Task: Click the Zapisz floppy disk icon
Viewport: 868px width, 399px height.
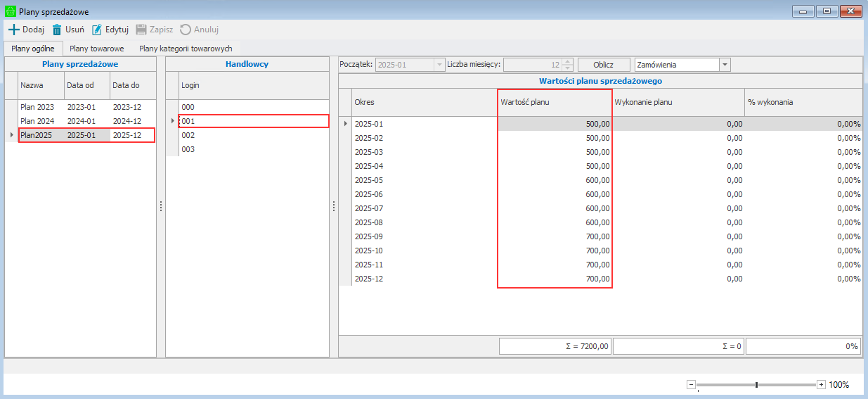Action: [x=141, y=30]
